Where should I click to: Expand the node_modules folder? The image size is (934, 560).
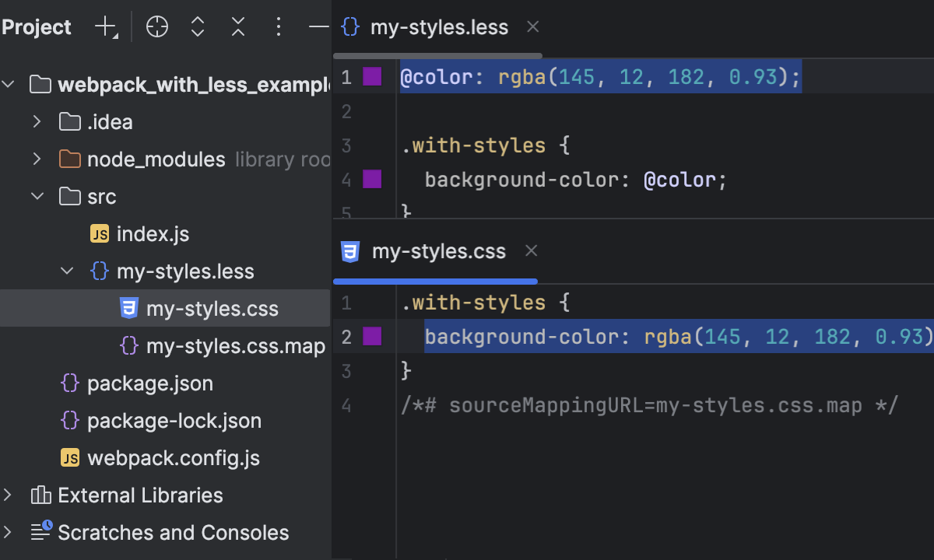pyautogui.click(x=37, y=159)
